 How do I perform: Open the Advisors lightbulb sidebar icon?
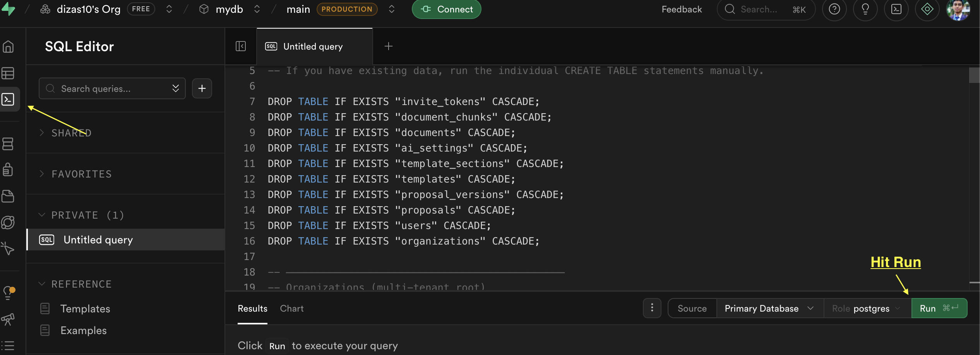pos(8,293)
